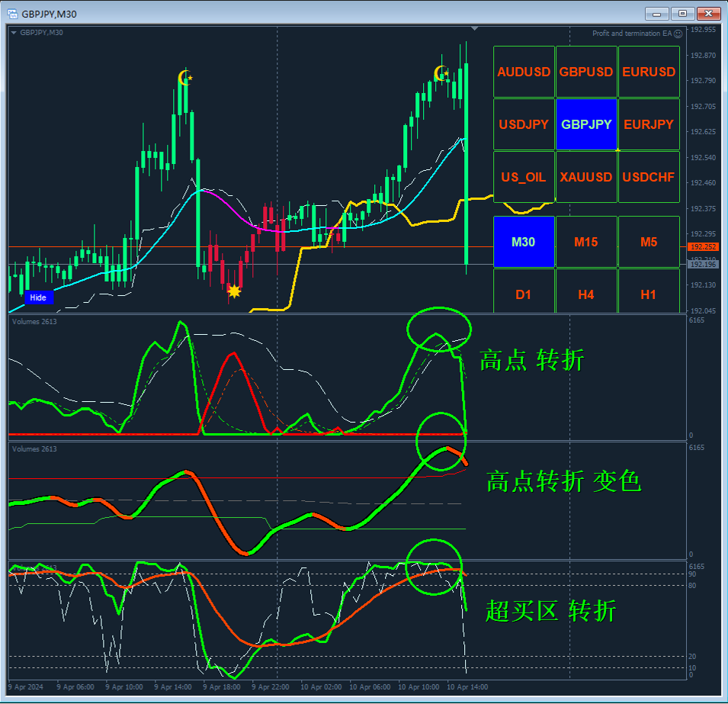Click the orange 192.252 price level label
This screenshot has width=728, height=704.
click(703, 247)
